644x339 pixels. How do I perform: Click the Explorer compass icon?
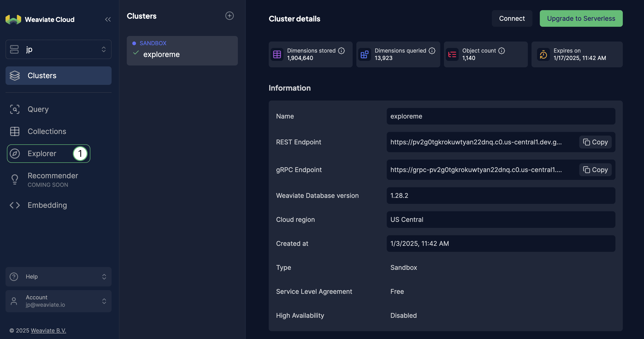[15, 153]
